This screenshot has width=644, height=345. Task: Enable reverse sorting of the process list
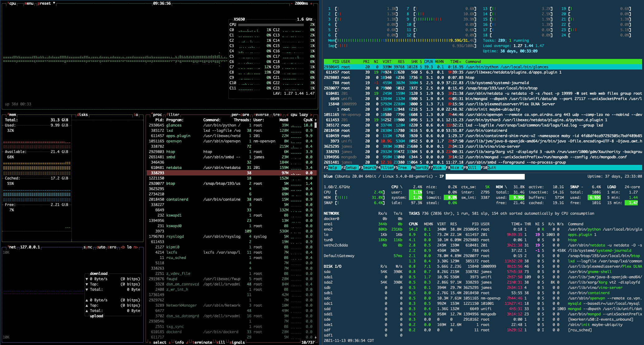pos(261,114)
